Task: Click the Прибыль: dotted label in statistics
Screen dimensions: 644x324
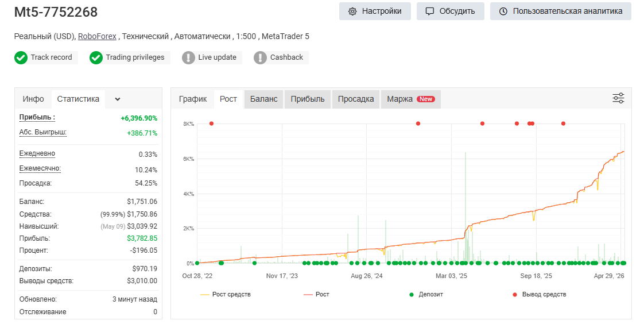Action: pyautogui.click(x=37, y=117)
